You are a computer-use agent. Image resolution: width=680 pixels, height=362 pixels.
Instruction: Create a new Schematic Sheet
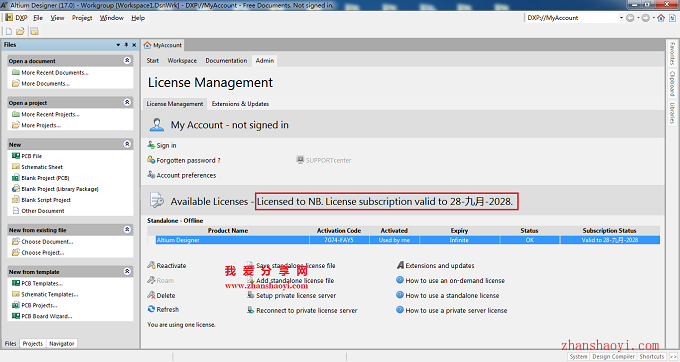point(42,167)
